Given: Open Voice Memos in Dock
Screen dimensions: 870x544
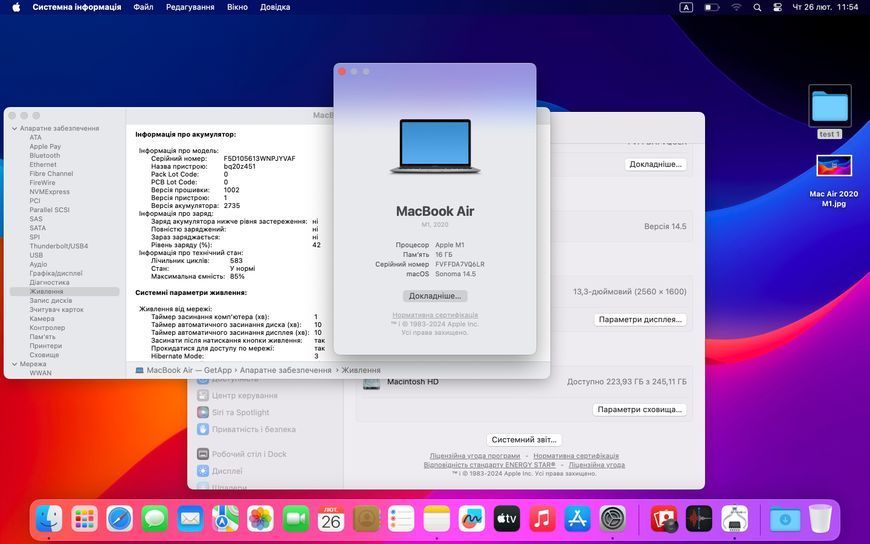Looking at the screenshot, I should click(699, 519).
